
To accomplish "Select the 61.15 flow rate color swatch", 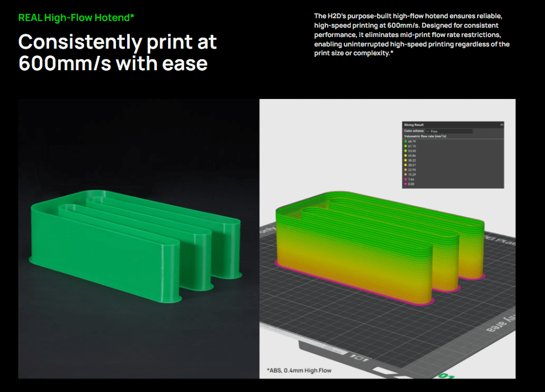I will coord(406,146).
